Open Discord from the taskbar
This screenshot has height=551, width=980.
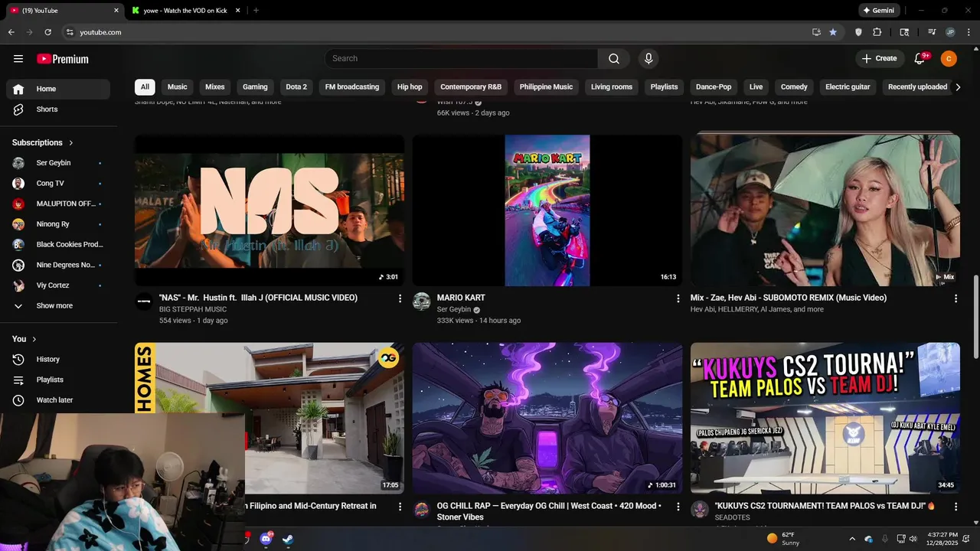click(x=266, y=539)
